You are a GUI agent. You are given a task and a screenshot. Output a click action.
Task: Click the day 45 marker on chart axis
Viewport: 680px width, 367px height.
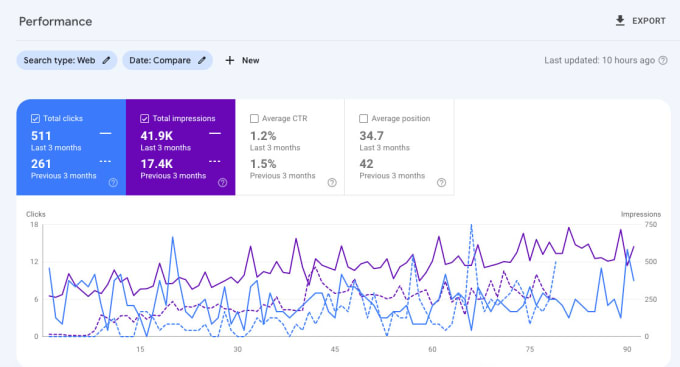point(335,349)
